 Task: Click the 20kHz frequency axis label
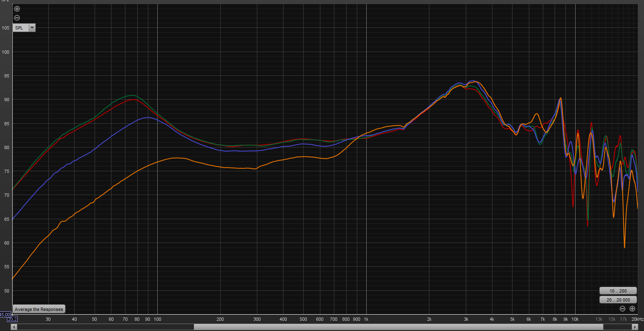point(637,319)
